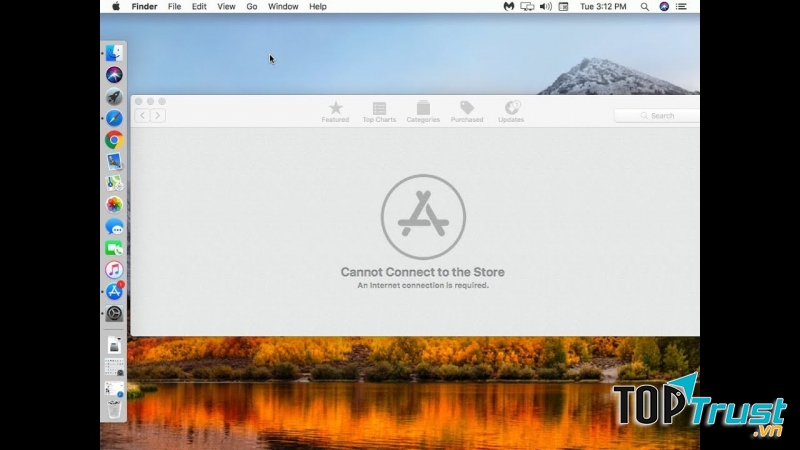Minimize the App Store window

[151, 102]
